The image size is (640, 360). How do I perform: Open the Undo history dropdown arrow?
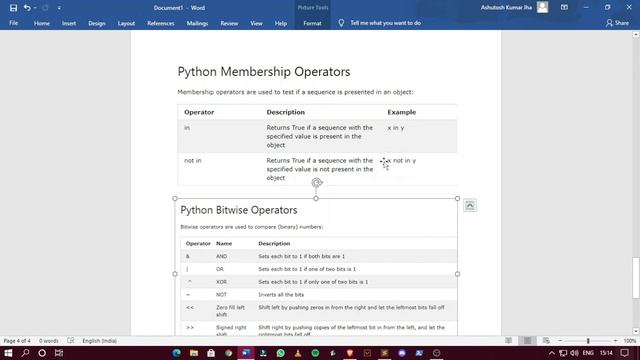(x=35, y=8)
